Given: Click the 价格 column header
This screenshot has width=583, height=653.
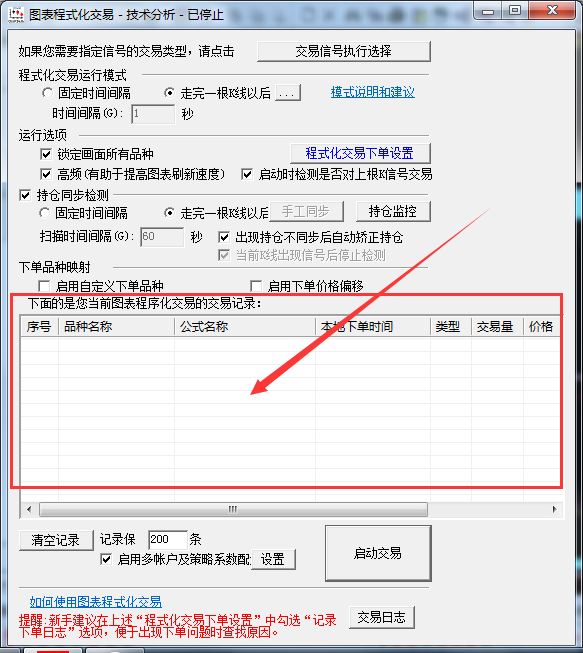Looking at the screenshot, I should pos(542,326).
